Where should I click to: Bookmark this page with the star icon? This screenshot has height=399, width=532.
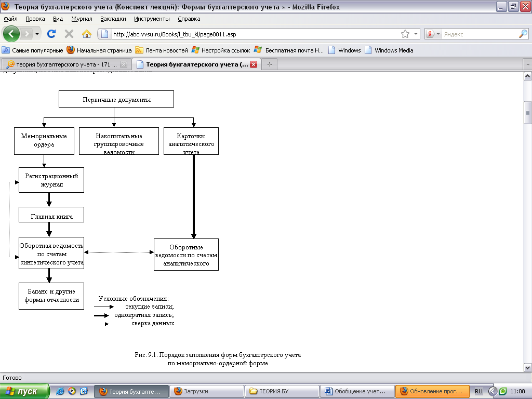tap(405, 34)
